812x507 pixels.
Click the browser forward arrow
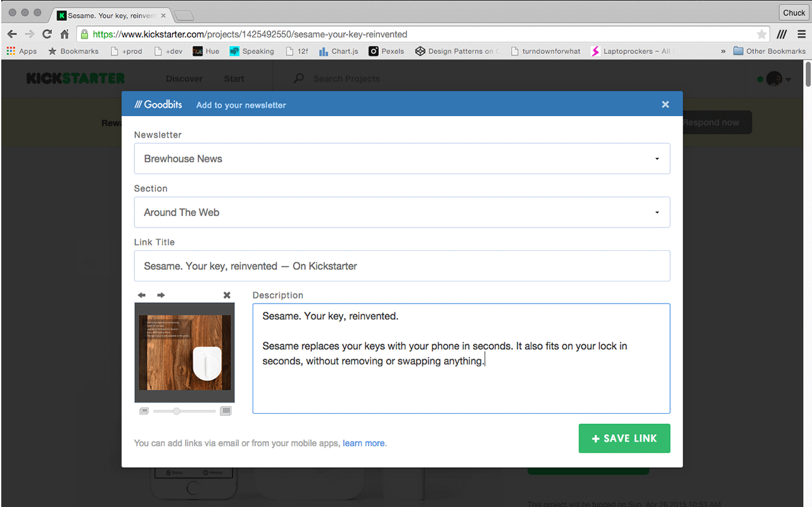click(x=29, y=34)
